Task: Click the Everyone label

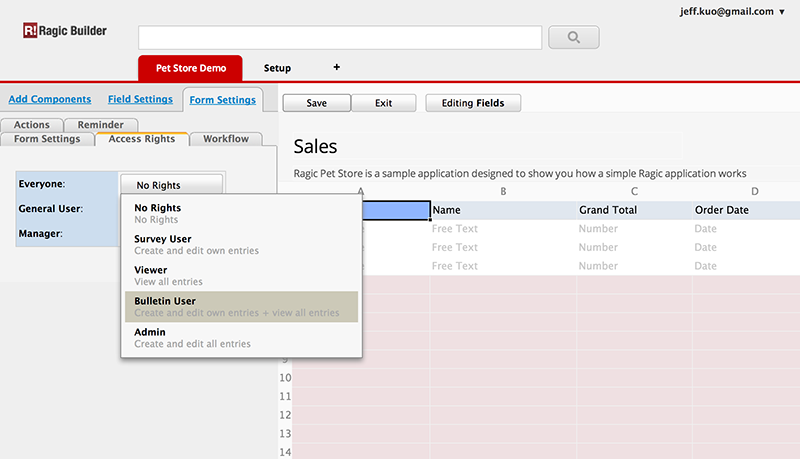Action: click(42, 184)
